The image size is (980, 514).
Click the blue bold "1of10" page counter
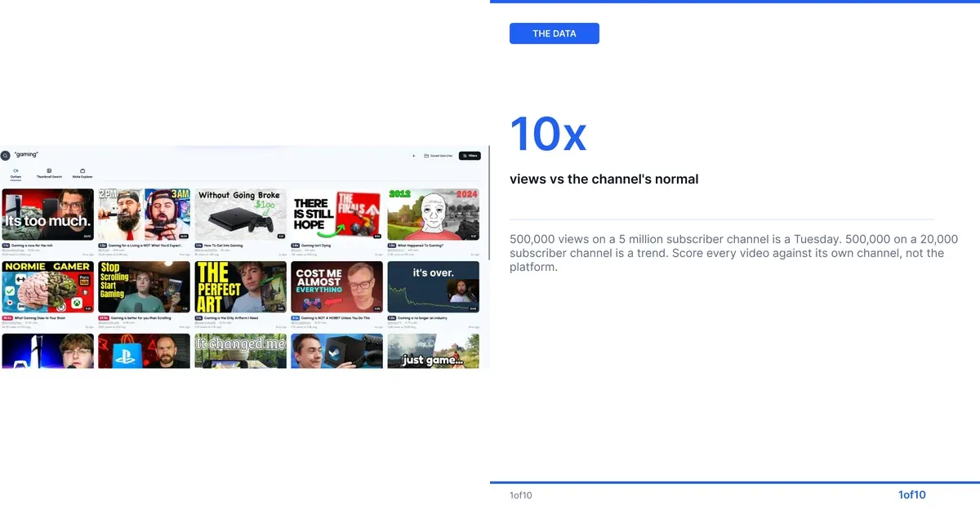(x=912, y=494)
